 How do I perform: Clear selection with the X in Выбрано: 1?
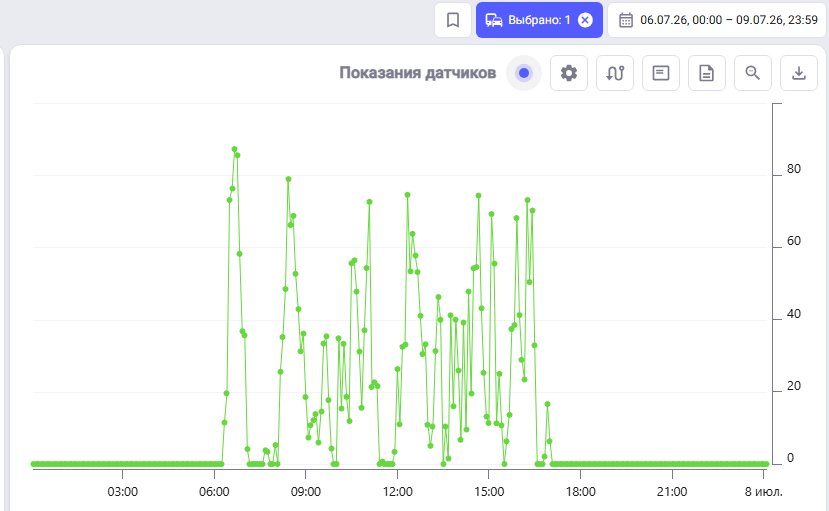pos(585,20)
